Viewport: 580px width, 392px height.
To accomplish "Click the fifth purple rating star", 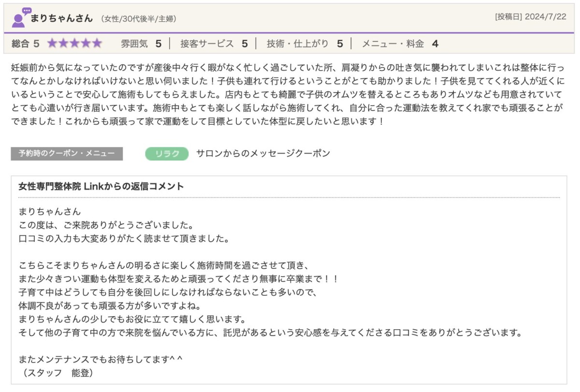I will (x=97, y=44).
